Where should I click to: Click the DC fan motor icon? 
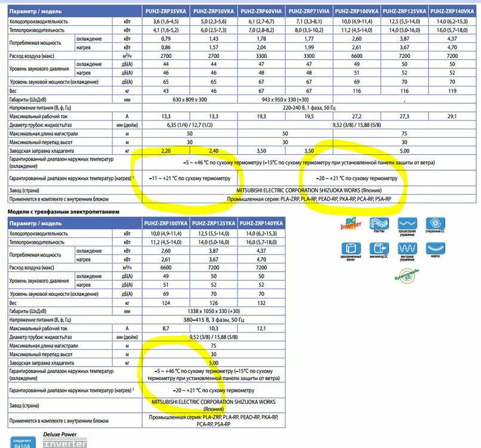(379, 248)
